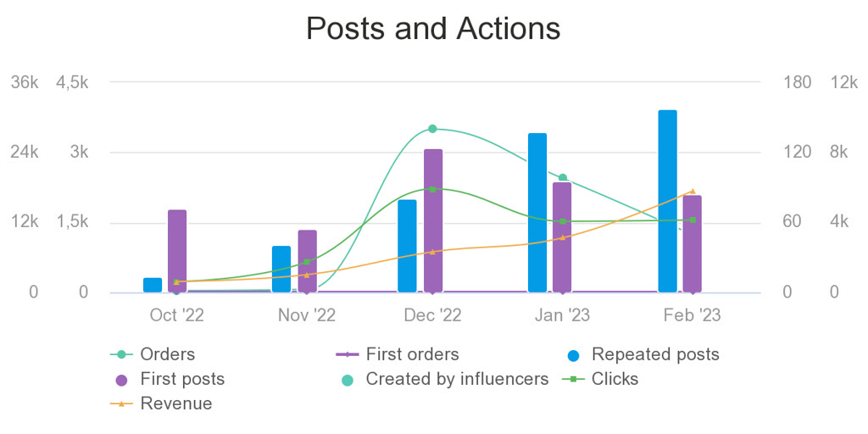Click the Clicks data point at Jan '23
This screenshot has width=868, height=434.
tap(563, 221)
